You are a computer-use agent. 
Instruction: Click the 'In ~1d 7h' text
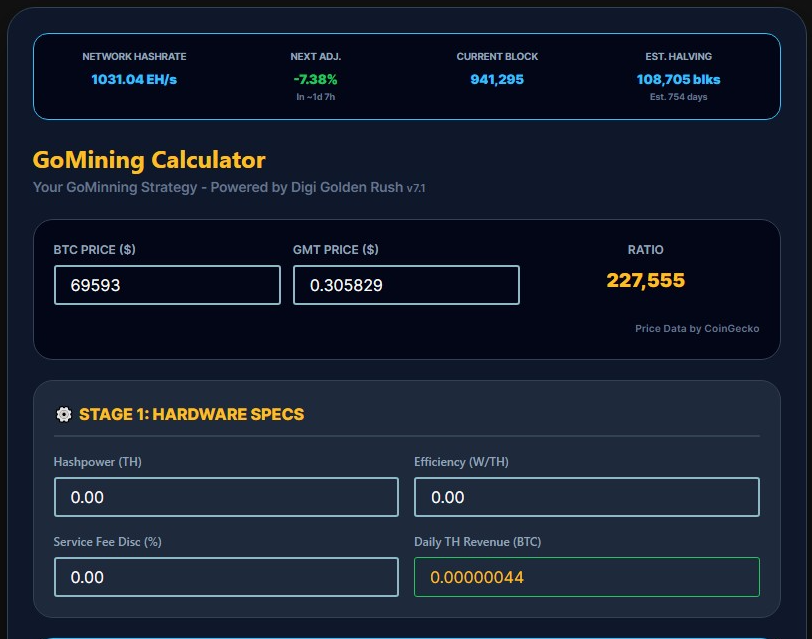pos(315,97)
